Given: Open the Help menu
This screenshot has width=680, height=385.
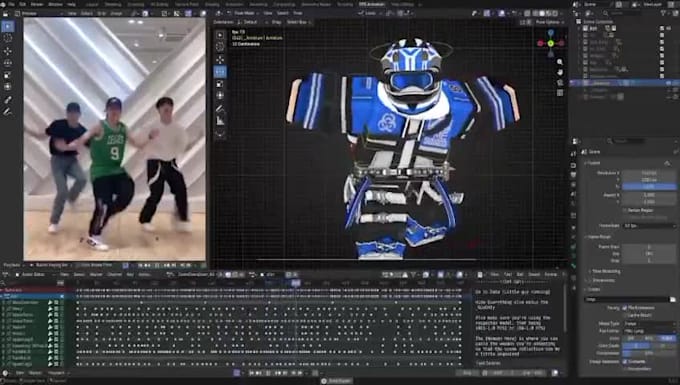Looking at the screenshot, I should point(71,4).
